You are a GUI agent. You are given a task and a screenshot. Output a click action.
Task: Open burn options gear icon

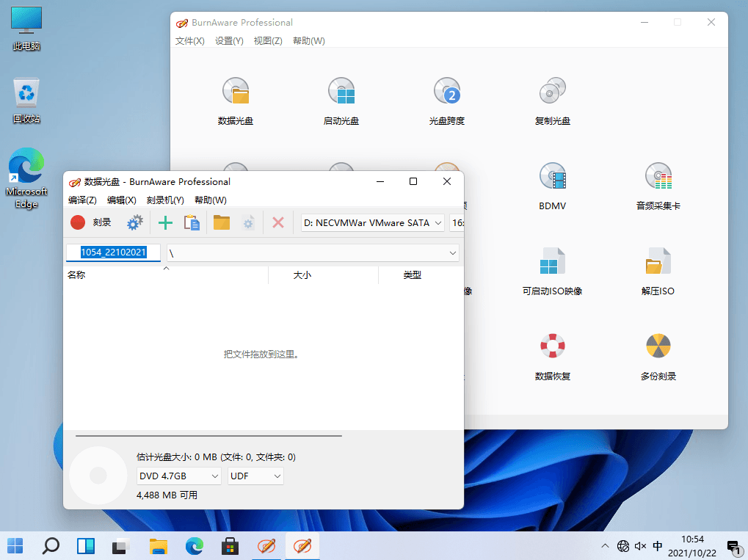coord(134,222)
